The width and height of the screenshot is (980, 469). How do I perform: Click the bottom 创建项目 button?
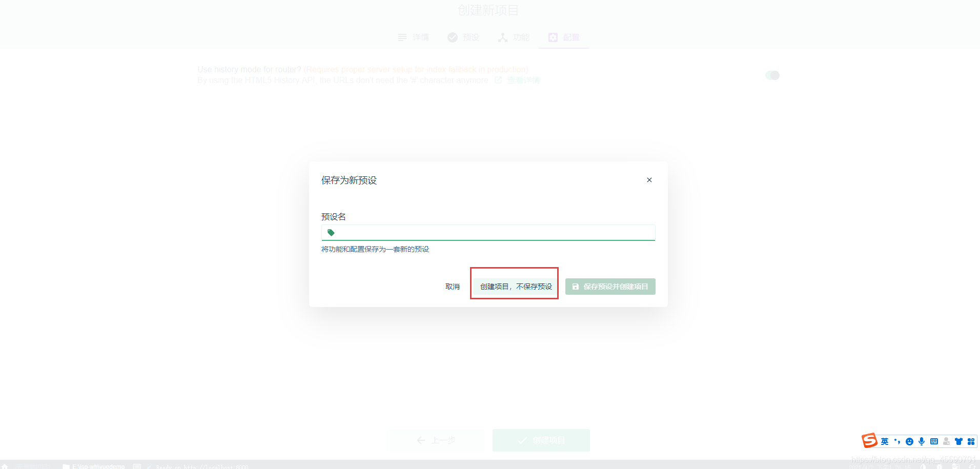point(541,440)
